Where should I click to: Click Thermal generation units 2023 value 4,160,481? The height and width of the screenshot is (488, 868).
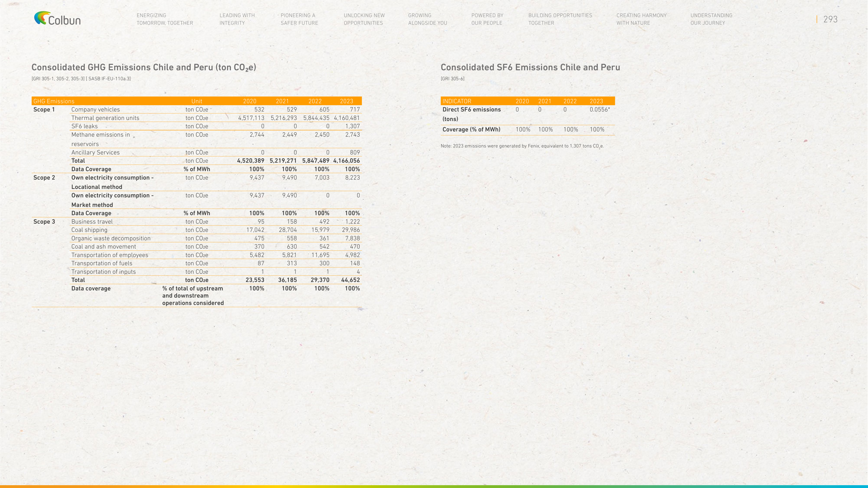coord(347,118)
